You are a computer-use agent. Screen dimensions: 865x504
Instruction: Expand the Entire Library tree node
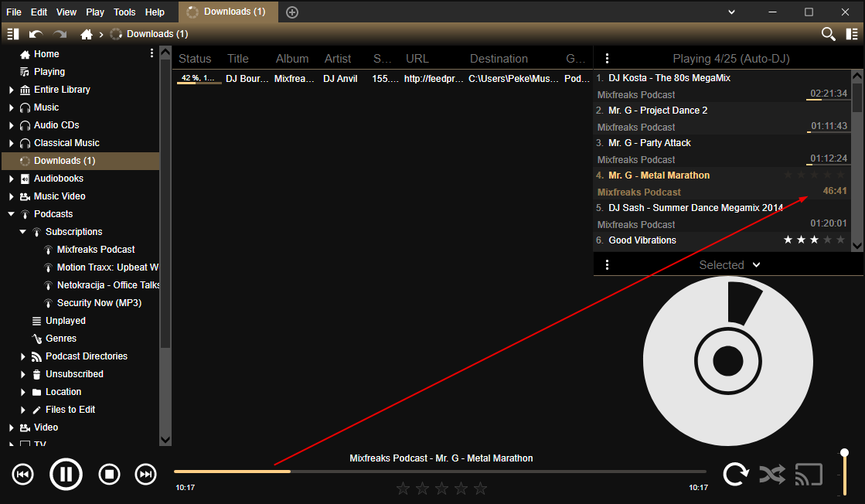(12, 90)
